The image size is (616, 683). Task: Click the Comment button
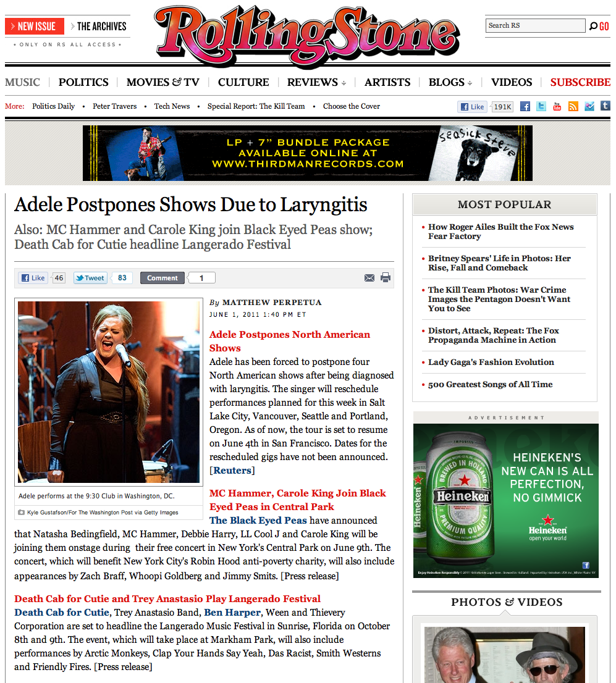coord(162,278)
